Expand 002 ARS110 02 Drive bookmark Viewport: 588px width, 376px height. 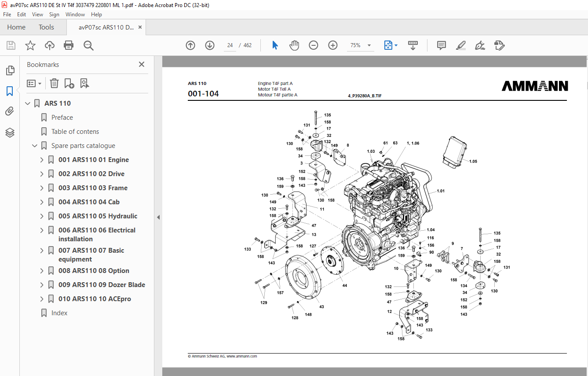[42, 174]
